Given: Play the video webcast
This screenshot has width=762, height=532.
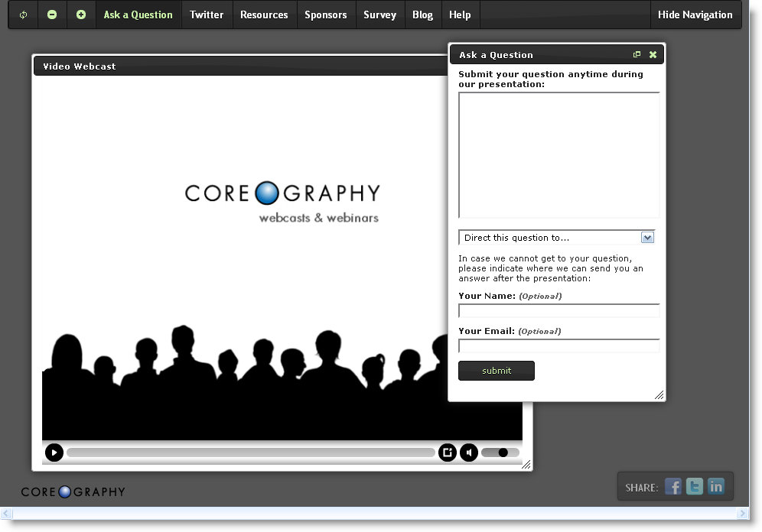Looking at the screenshot, I should [x=54, y=453].
